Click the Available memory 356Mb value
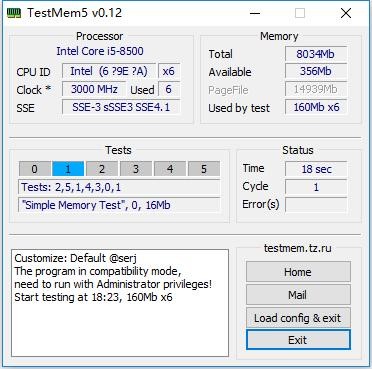The height and width of the screenshot is (369, 372). (x=316, y=71)
